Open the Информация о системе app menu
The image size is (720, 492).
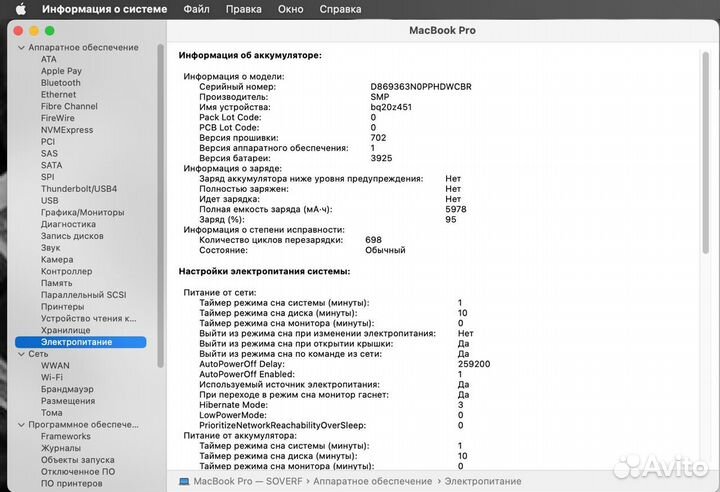pyautogui.click(x=105, y=9)
